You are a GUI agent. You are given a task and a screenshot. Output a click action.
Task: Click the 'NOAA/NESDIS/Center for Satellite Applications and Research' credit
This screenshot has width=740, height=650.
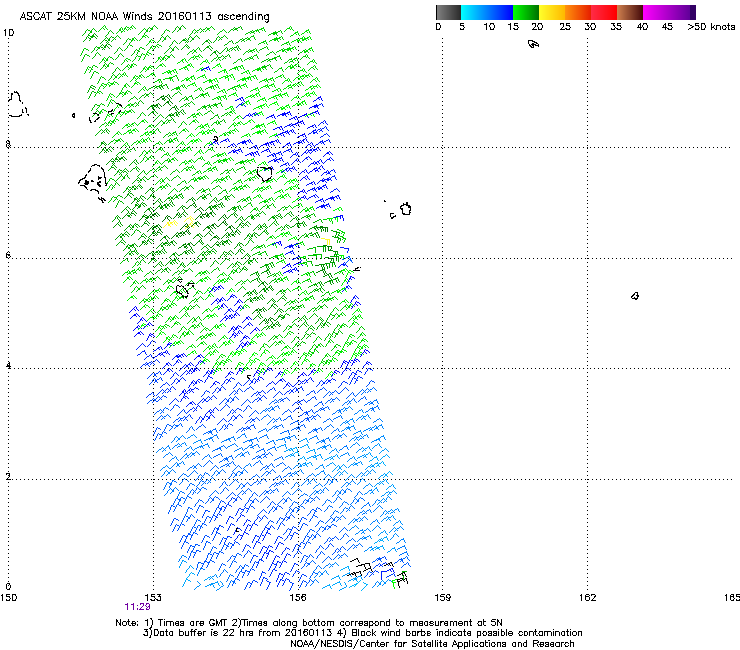coord(432,644)
